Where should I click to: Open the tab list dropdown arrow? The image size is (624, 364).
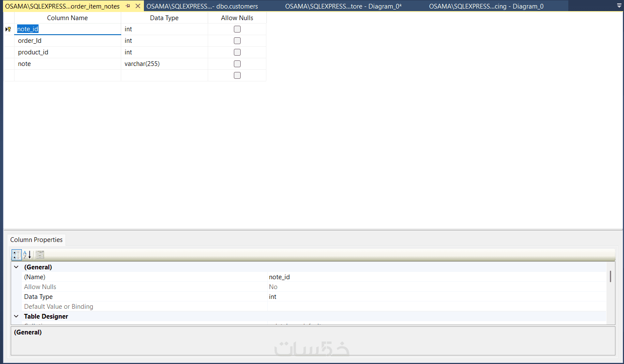pyautogui.click(x=619, y=6)
